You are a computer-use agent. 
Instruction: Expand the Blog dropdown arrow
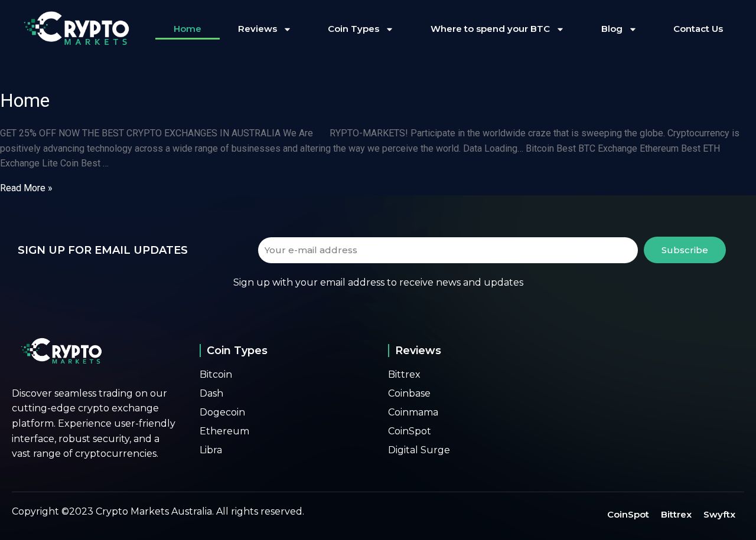coord(633,30)
